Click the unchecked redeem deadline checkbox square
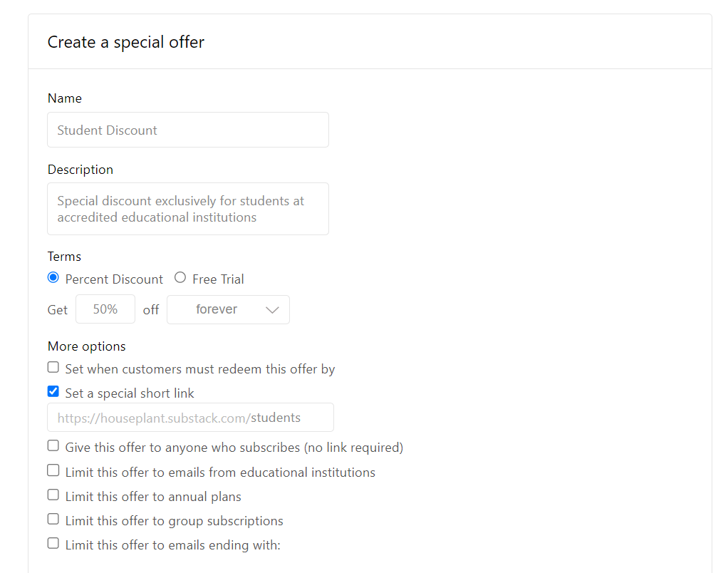The height and width of the screenshot is (573, 728). pos(53,366)
